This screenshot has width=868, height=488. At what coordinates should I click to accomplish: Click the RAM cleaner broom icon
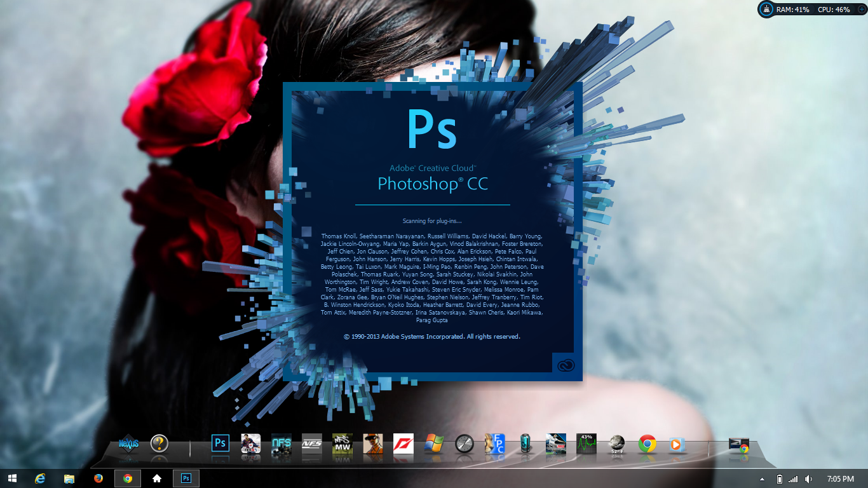[x=767, y=10]
